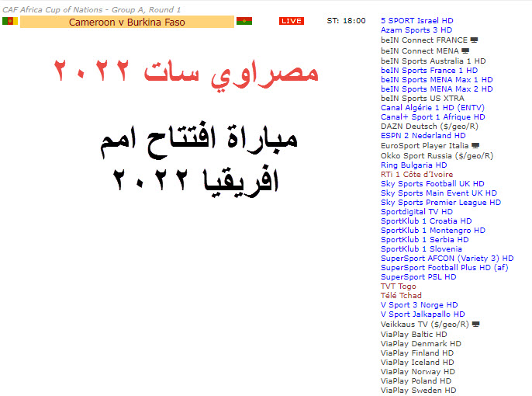
Task: Click ViaPlay Poland HD text
Action: tap(416, 381)
